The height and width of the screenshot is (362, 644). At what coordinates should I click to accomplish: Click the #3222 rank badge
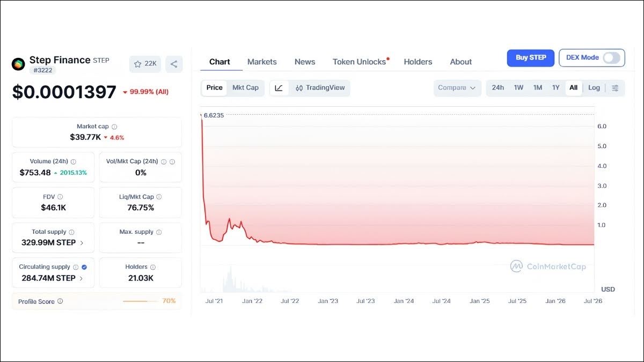[x=42, y=70]
